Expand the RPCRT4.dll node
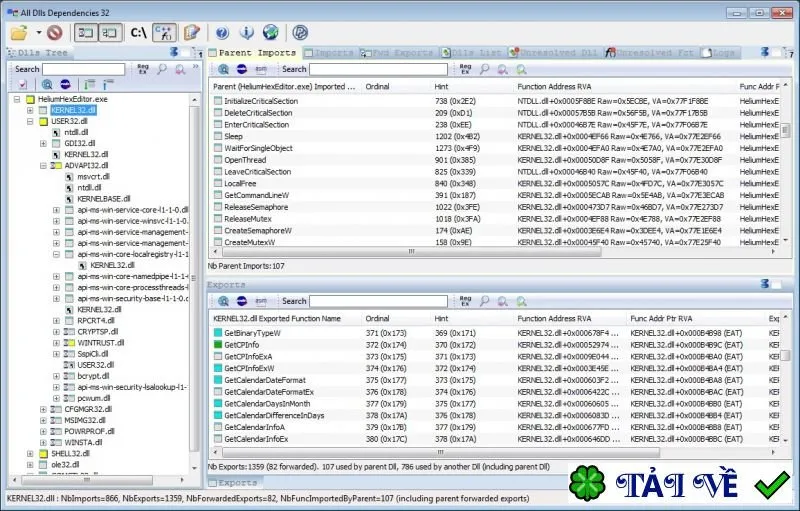800x511 pixels. click(57, 321)
